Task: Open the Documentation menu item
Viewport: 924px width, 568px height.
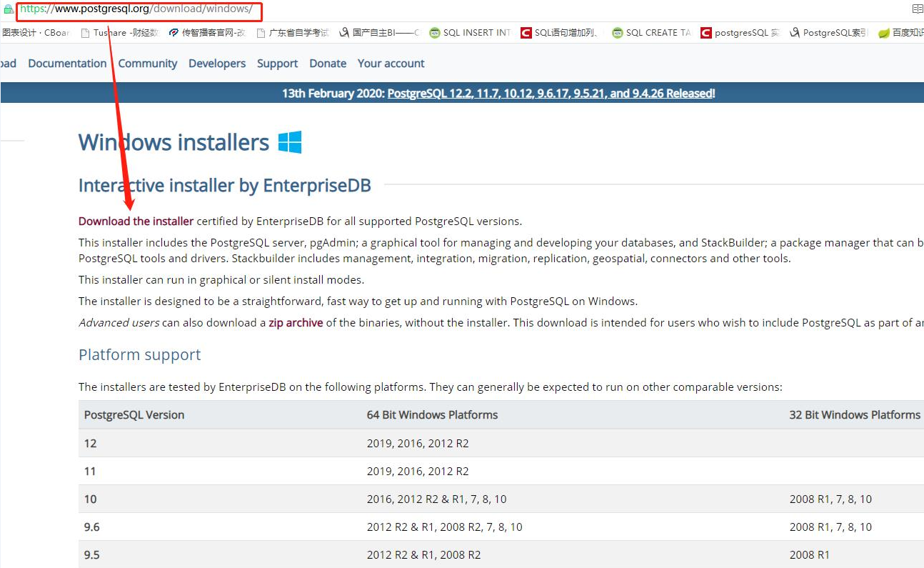Action: [67, 64]
